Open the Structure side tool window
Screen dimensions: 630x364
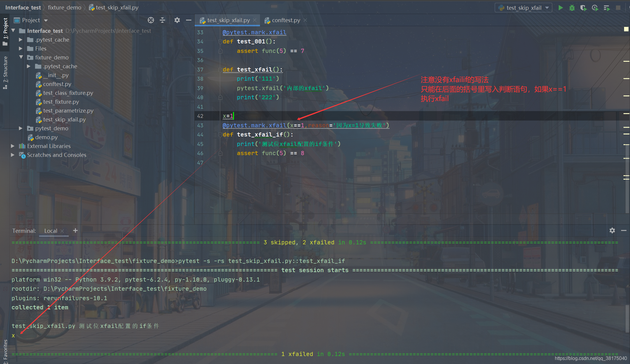[x=5, y=72]
